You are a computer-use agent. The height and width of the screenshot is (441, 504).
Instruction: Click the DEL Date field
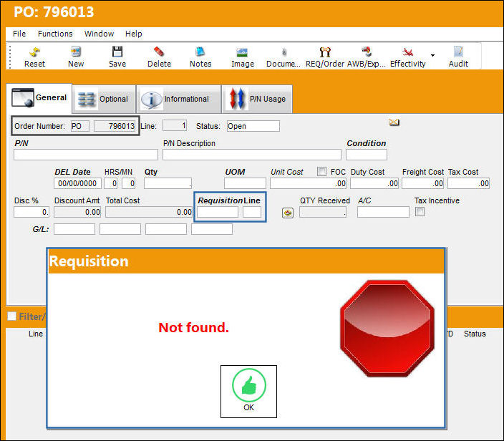pos(77,183)
